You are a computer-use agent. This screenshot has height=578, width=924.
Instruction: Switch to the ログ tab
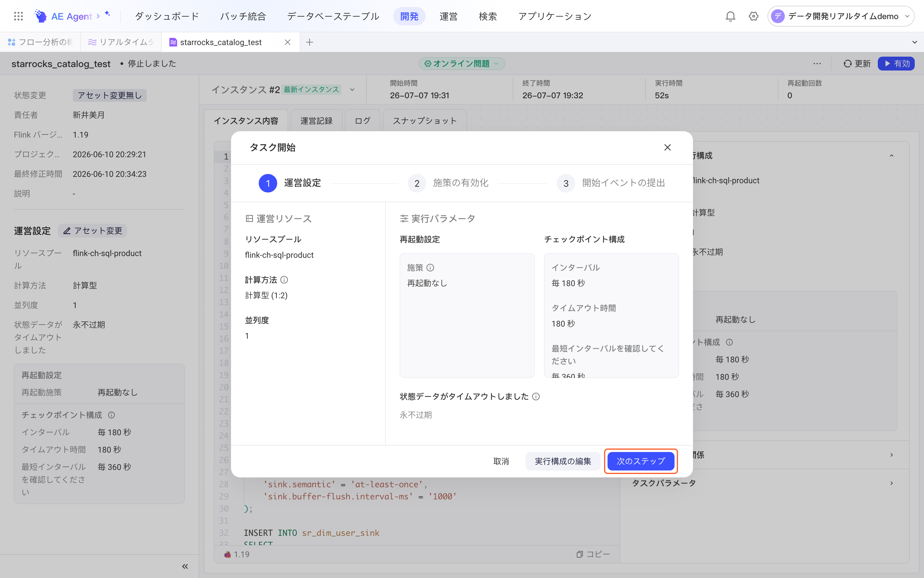362,121
